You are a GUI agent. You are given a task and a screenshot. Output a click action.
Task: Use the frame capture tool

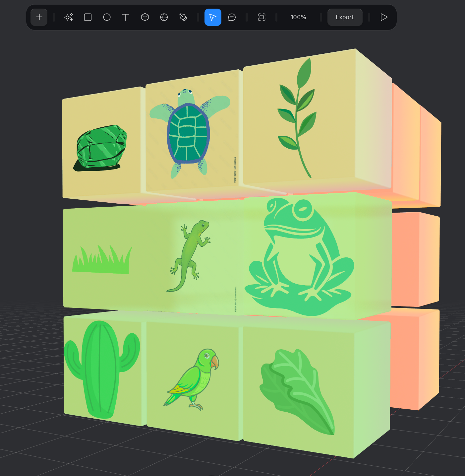pos(262,17)
